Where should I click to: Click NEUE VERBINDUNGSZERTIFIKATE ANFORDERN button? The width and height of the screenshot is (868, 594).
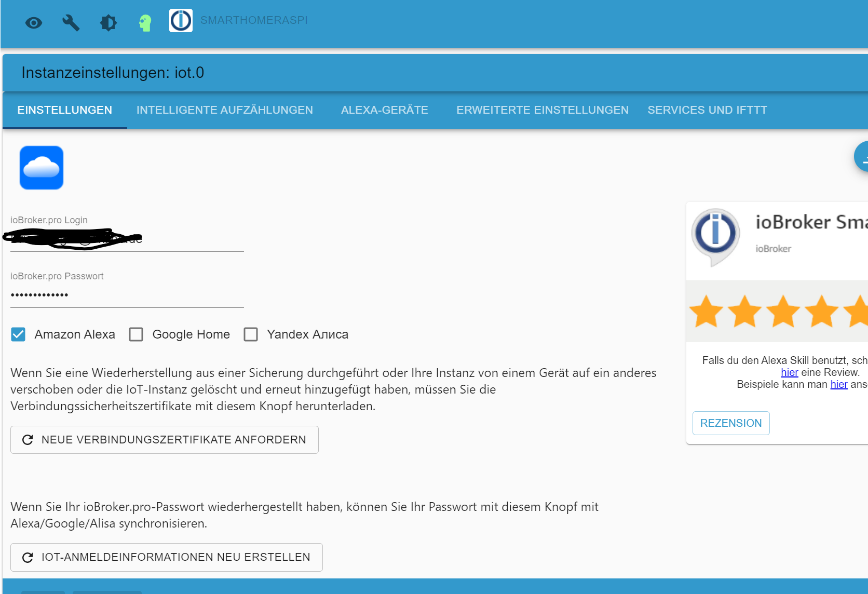(x=165, y=440)
